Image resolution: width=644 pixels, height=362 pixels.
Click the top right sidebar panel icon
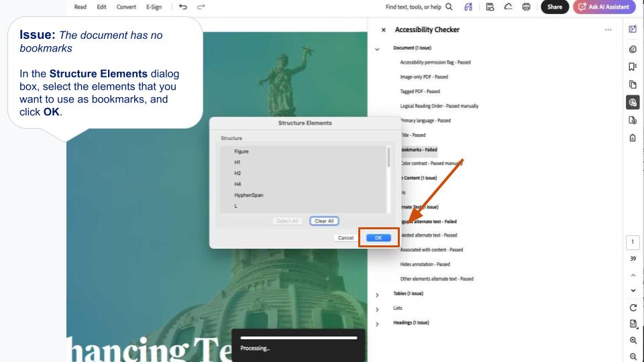click(x=633, y=29)
